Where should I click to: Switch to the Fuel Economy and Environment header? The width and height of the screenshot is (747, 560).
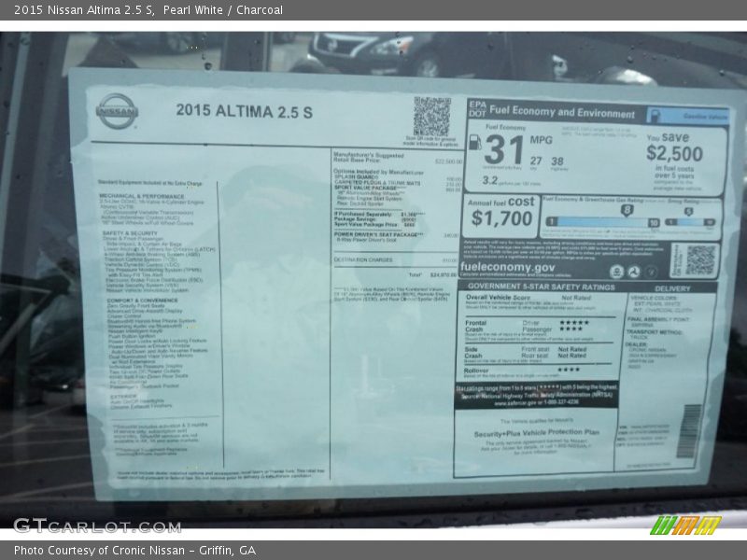point(562,109)
